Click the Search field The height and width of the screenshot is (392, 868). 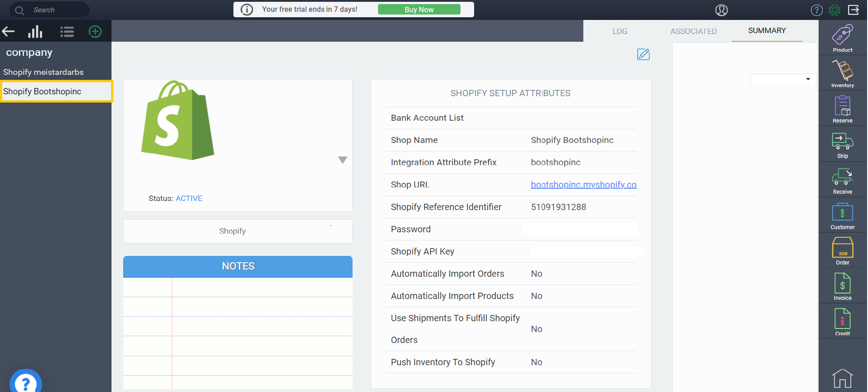coord(50,10)
